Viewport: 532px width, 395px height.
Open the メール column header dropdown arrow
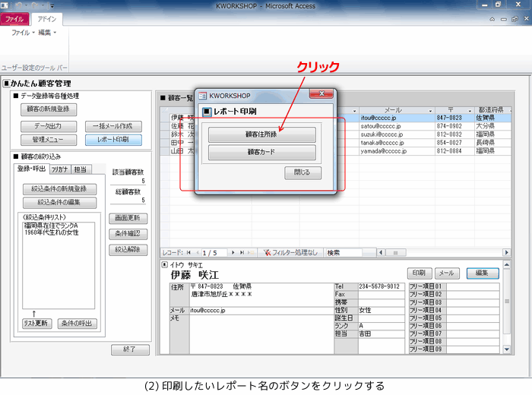coord(430,111)
